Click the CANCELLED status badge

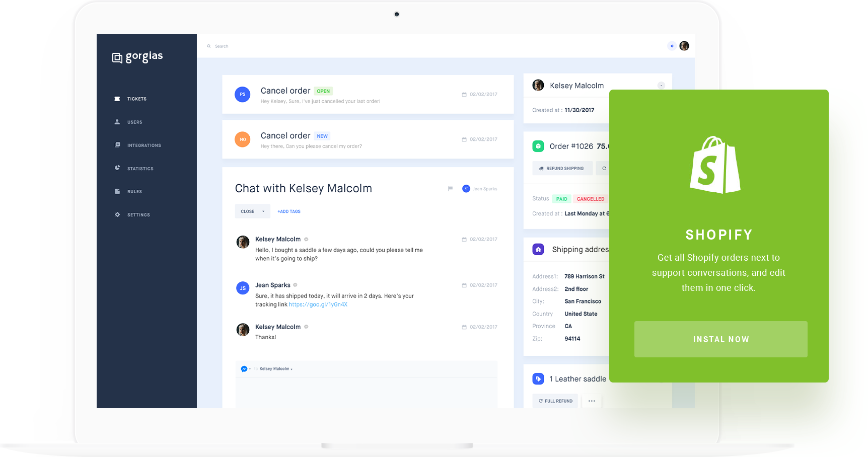click(x=591, y=199)
